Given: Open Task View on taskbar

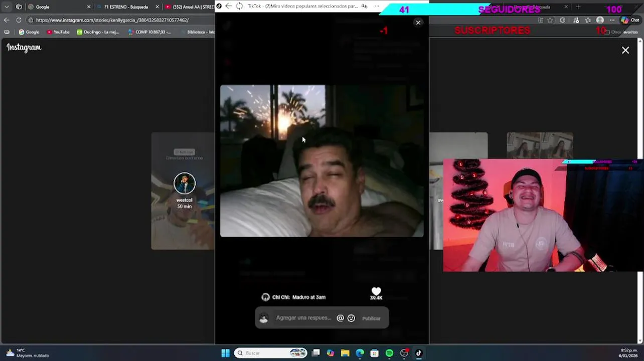Looking at the screenshot, I should coord(315,353).
